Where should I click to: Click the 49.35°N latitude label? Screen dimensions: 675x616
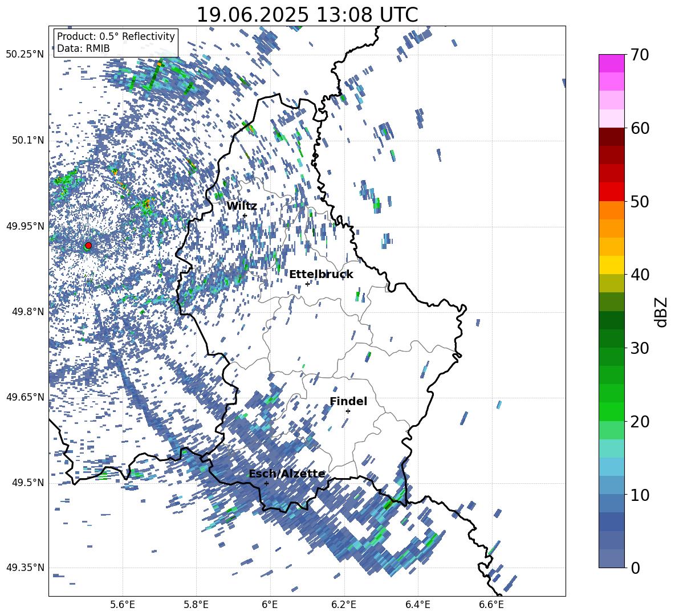point(25,568)
